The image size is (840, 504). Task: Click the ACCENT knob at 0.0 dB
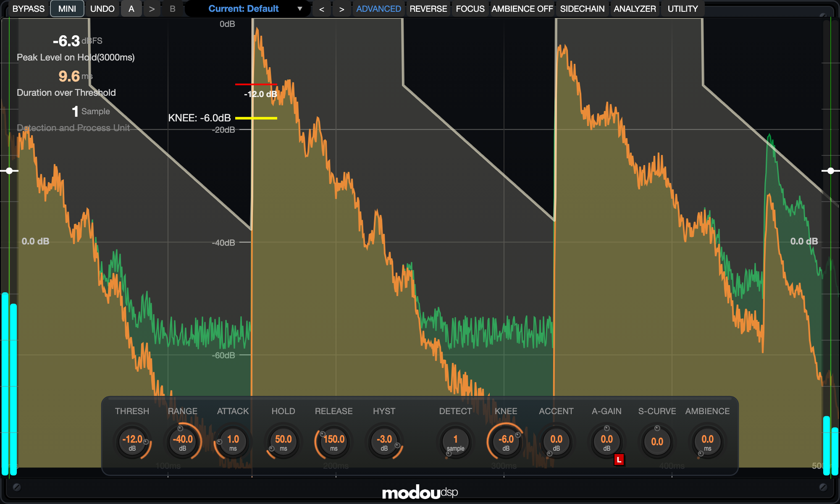(x=556, y=442)
